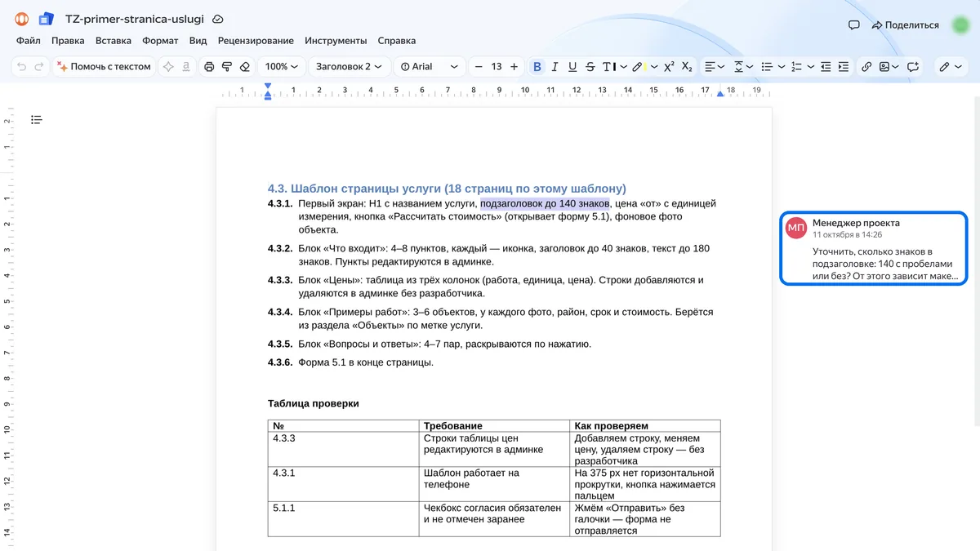Increase the paragraph indent
Viewport: 980px width, 551px height.
click(844, 67)
